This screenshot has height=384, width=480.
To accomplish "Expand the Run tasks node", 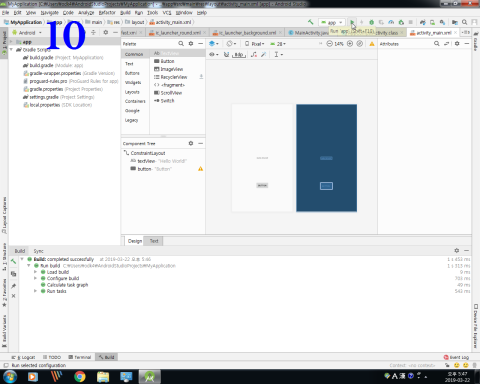I will [35, 291].
